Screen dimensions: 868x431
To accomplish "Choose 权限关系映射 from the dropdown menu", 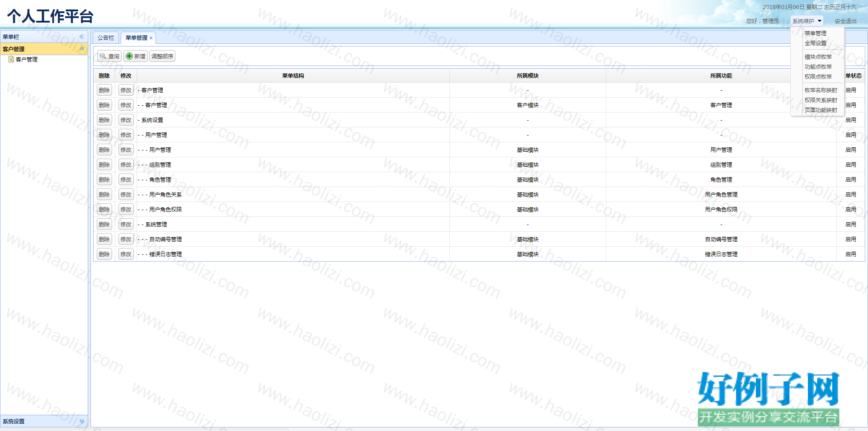I will [x=821, y=100].
